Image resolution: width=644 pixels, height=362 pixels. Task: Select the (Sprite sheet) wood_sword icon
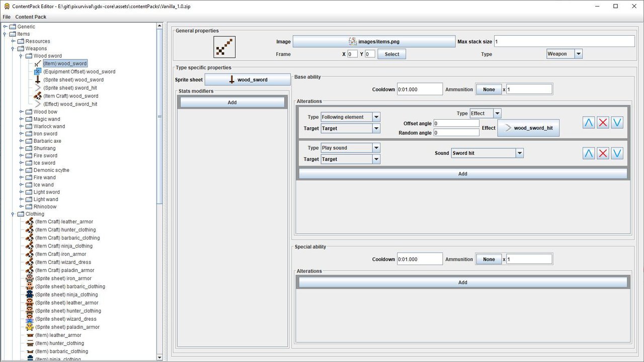coord(38,80)
